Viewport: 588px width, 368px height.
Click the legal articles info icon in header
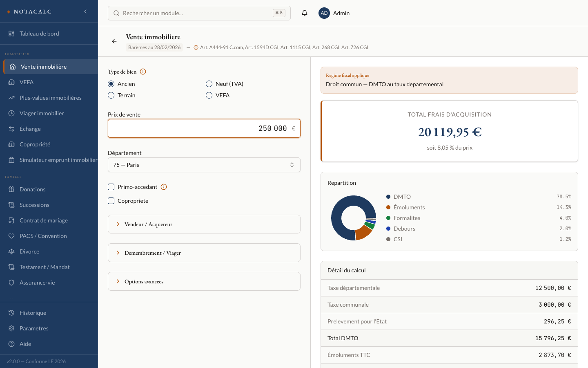tap(196, 47)
